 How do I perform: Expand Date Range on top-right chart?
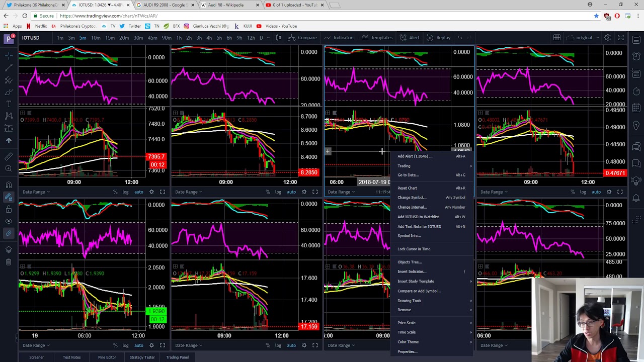click(x=494, y=192)
